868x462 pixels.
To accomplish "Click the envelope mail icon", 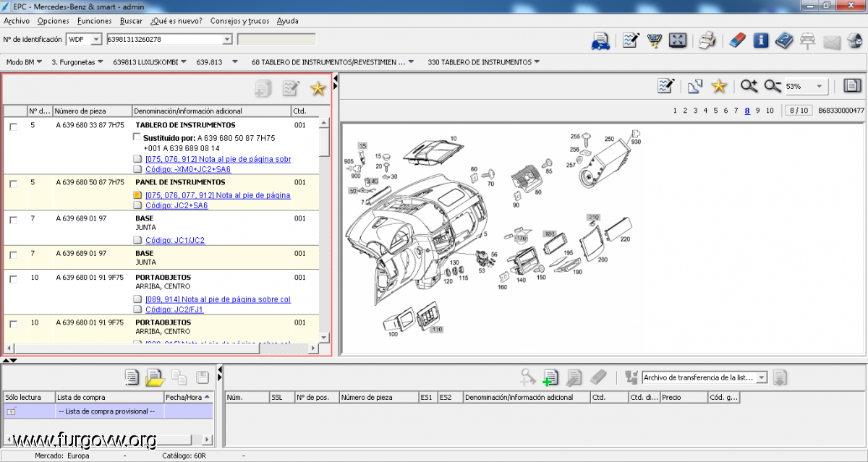I will coord(831,41).
